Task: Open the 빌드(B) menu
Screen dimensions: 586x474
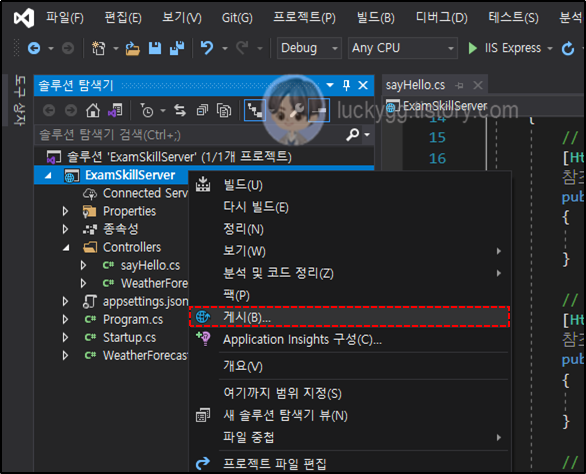Action: [376, 18]
